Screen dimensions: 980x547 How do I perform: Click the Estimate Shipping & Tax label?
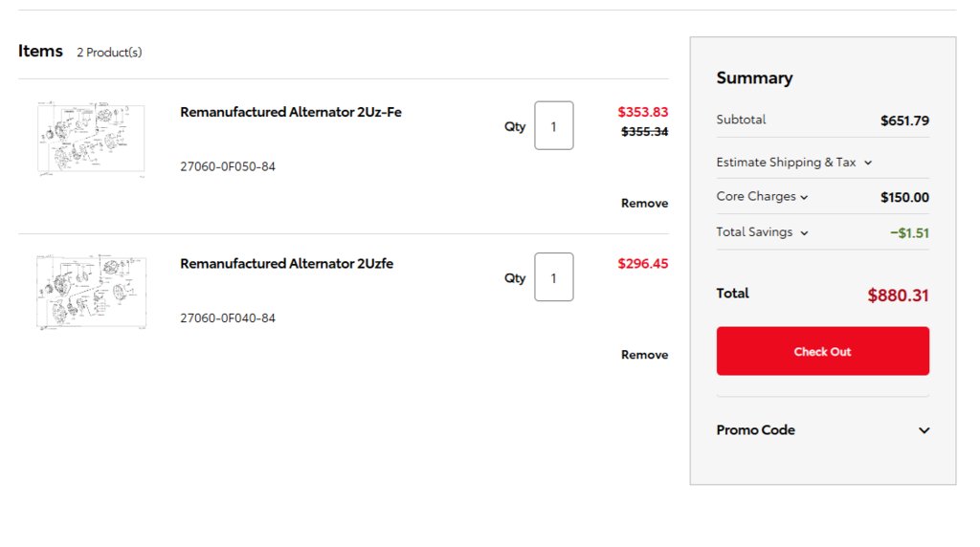[x=786, y=163]
